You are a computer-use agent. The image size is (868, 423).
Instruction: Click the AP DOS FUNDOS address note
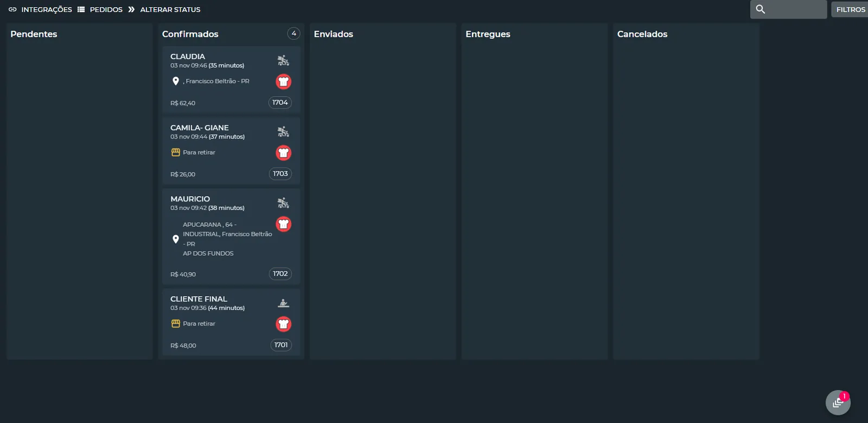208,254
